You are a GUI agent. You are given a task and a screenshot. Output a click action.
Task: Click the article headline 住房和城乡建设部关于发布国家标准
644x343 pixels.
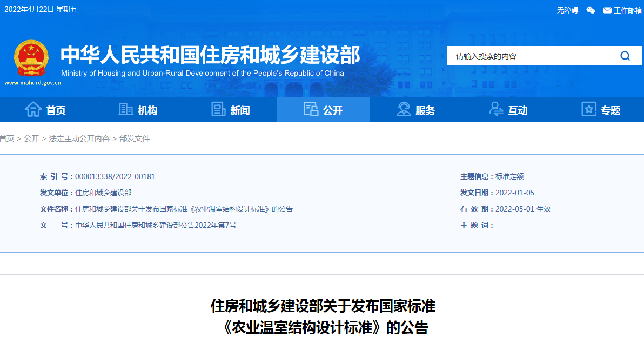pos(323,306)
